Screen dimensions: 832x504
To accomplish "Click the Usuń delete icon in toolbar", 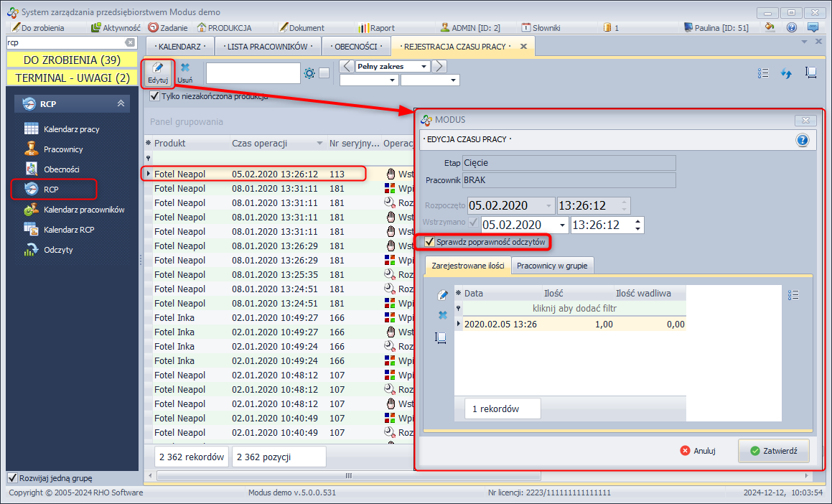I will 184,73.
